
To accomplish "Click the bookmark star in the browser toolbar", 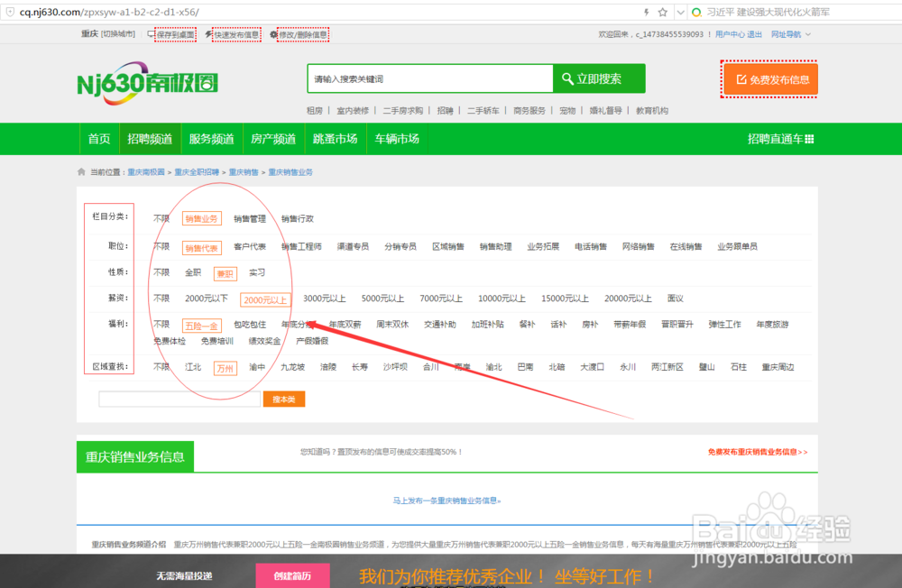I will [x=663, y=10].
